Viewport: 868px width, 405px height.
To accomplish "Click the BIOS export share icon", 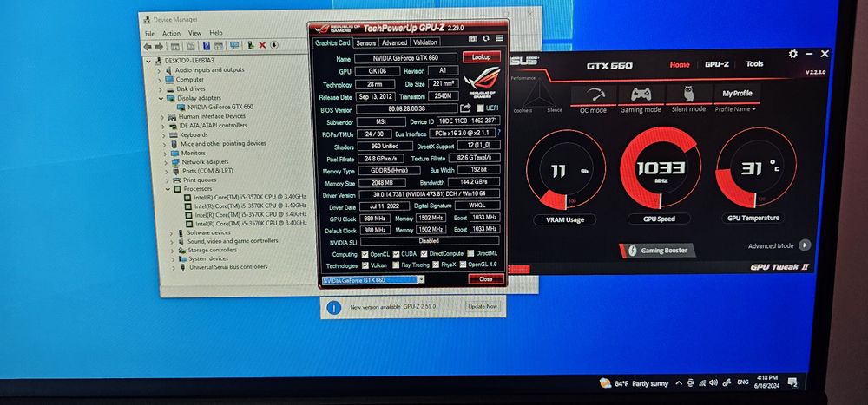I will coord(465,108).
